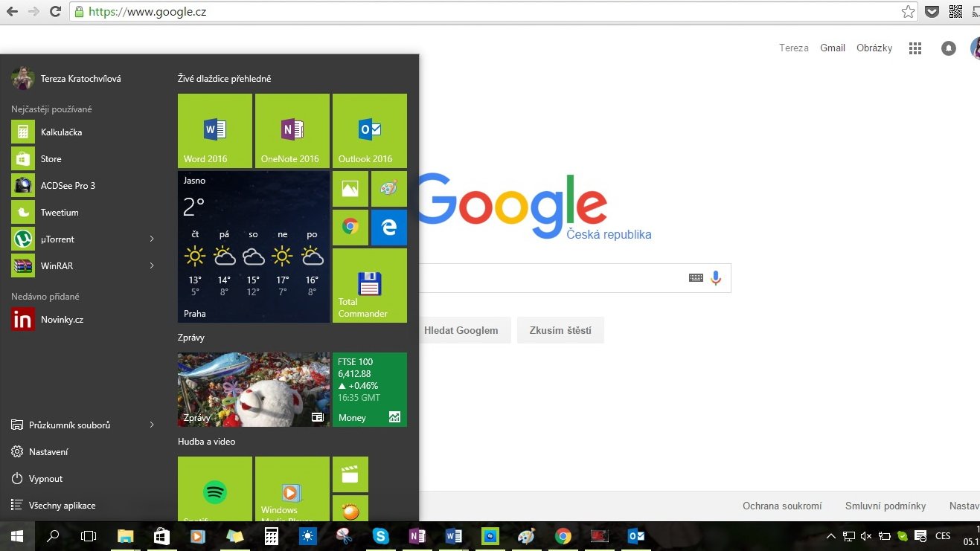
Task: Open the Gmail link
Action: tap(833, 48)
